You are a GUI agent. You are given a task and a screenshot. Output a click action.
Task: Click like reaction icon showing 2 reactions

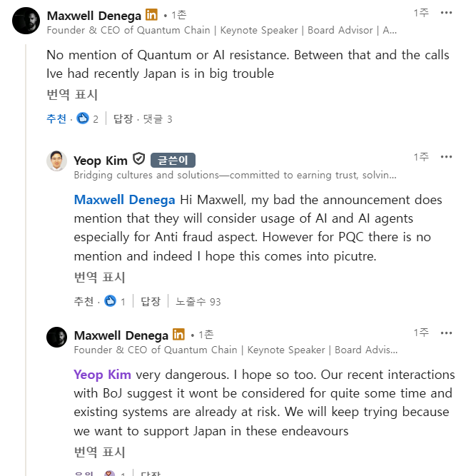click(x=83, y=118)
